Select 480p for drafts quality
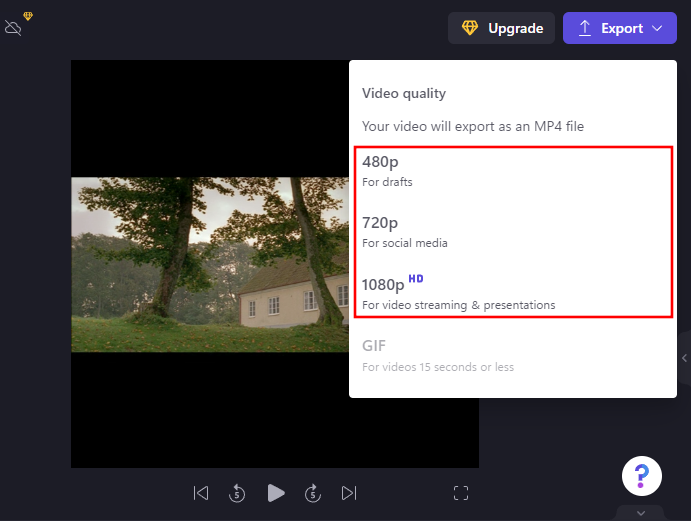Image resolution: width=691 pixels, height=521 pixels. tap(513, 171)
